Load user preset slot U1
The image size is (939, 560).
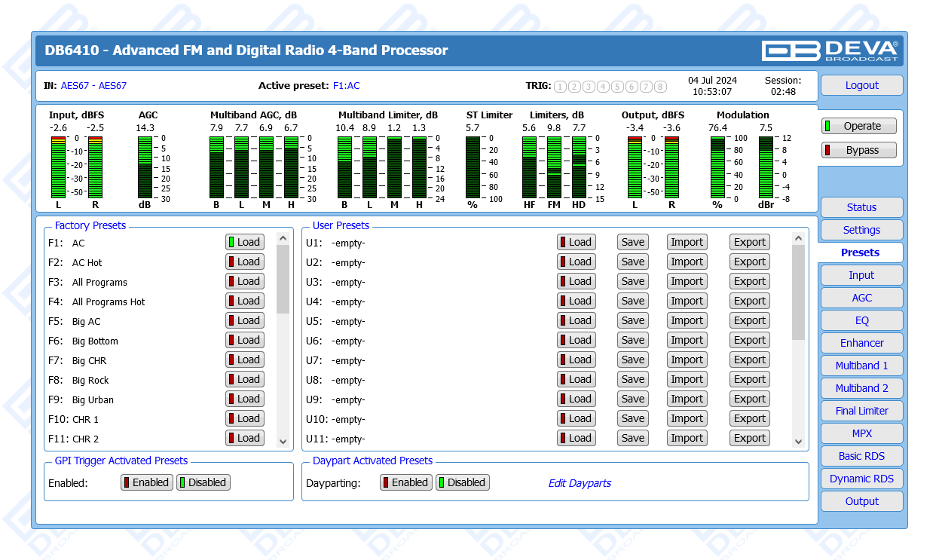[x=577, y=242]
